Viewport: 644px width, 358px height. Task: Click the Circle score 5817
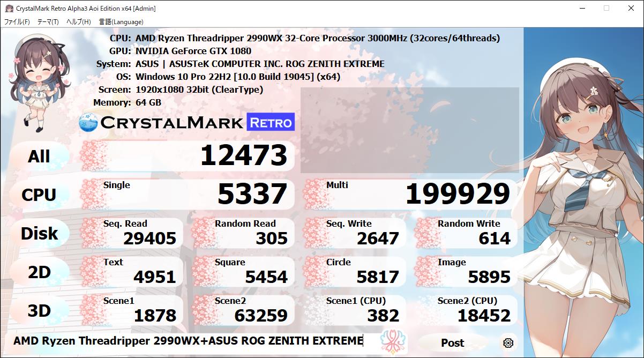(x=378, y=277)
